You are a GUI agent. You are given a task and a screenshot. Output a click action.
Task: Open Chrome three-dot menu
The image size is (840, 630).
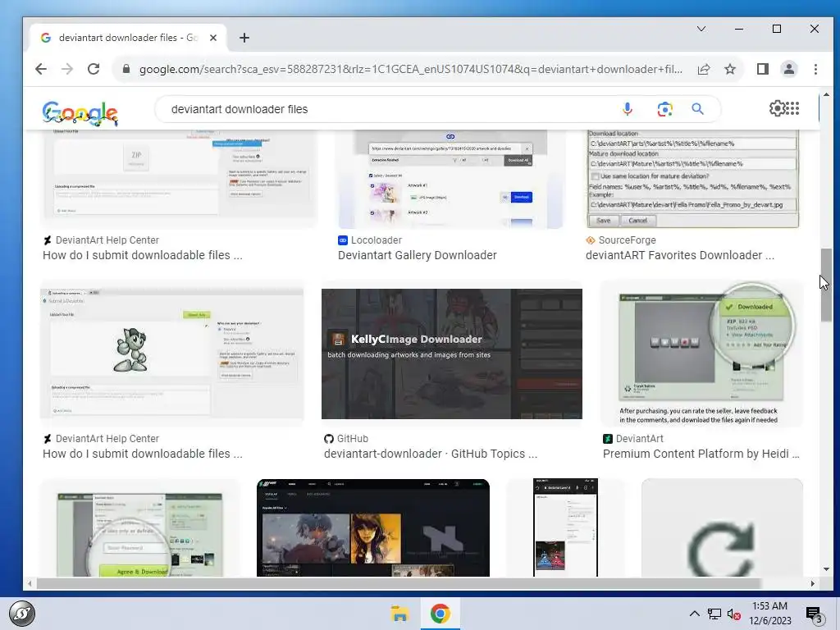(815, 69)
